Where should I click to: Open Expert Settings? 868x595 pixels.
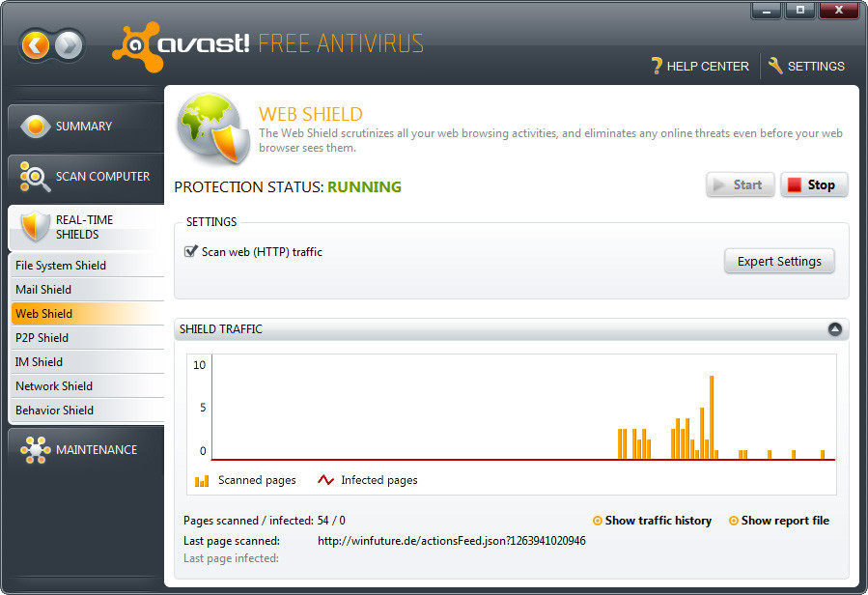tap(779, 262)
